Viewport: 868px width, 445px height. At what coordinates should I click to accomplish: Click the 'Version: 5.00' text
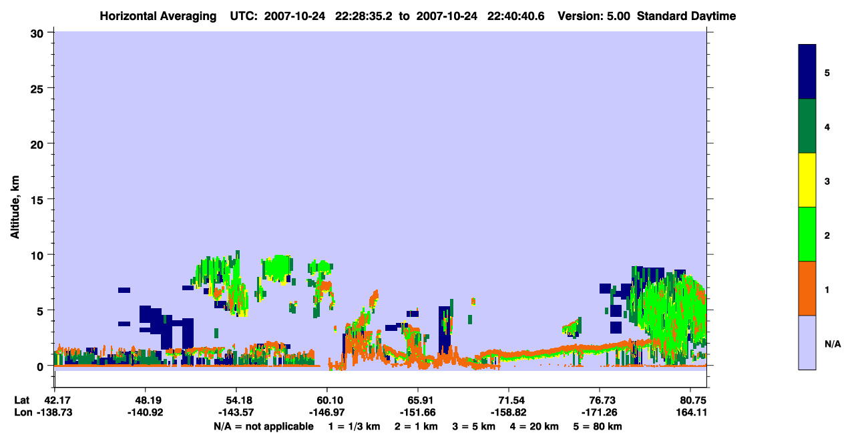pyautogui.click(x=594, y=16)
